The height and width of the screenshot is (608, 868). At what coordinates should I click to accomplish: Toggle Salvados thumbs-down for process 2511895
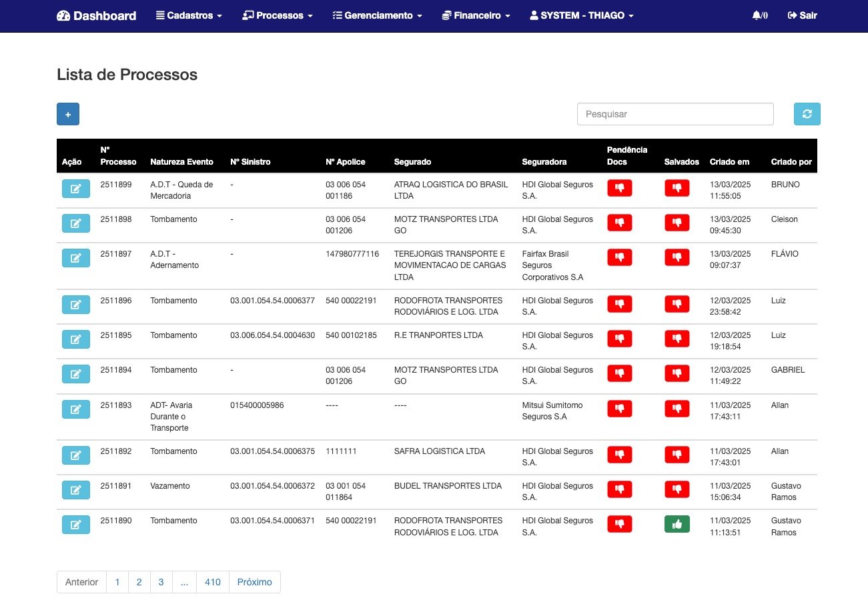coord(677,339)
